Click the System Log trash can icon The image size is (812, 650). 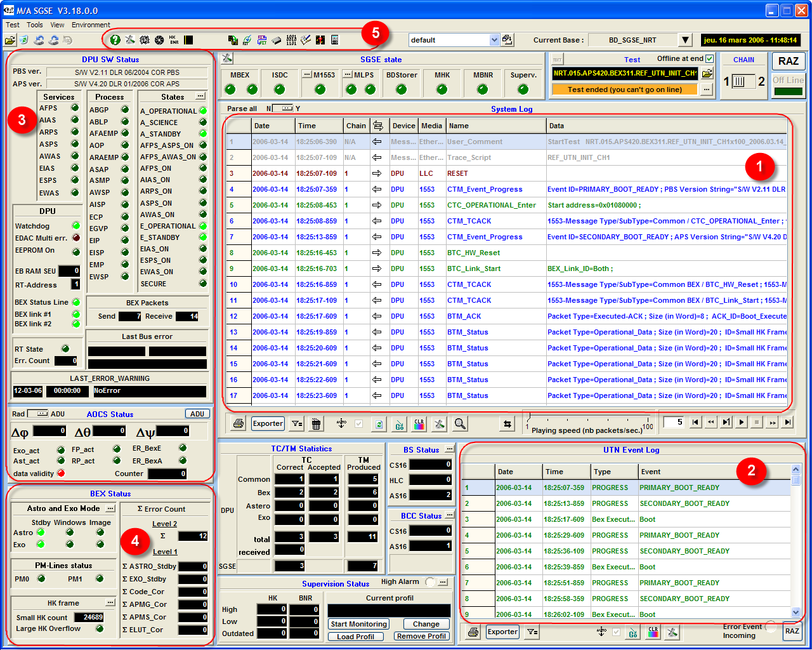[x=316, y=423]
